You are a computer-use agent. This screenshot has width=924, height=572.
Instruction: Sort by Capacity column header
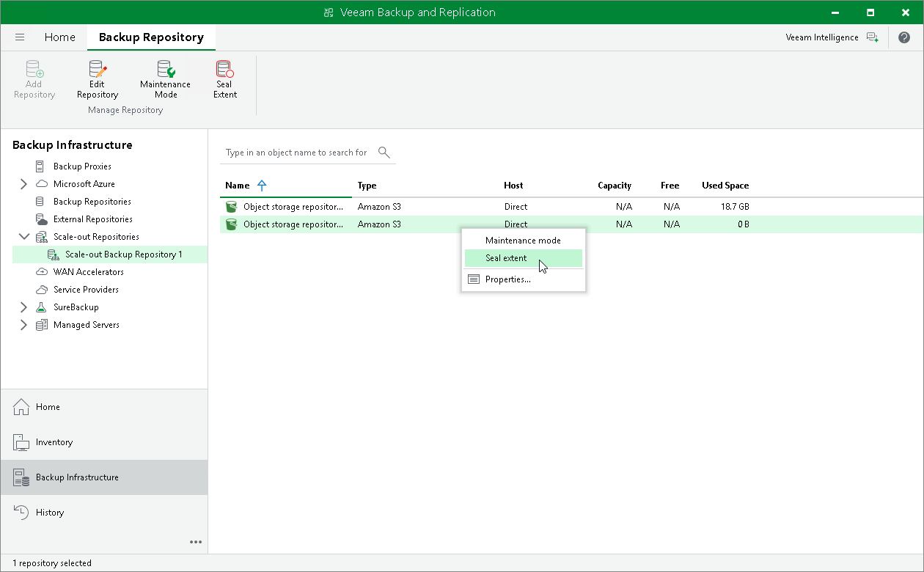[x=615, y=186]
